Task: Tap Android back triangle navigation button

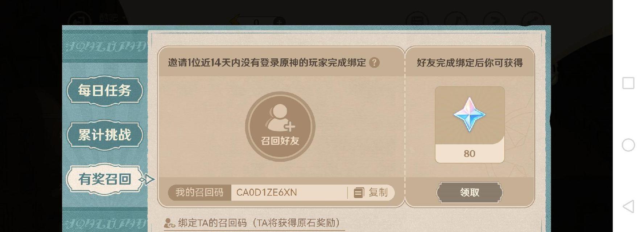Action: tap(628, 207)
